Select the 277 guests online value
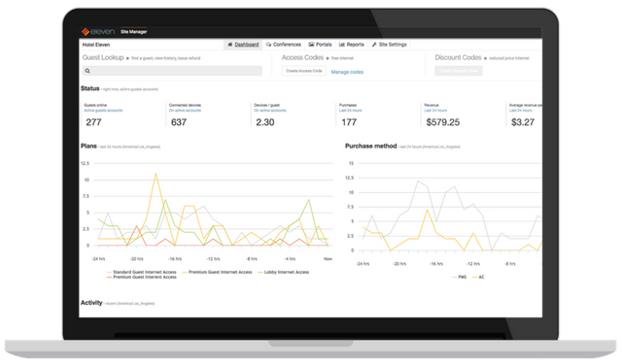The width and height of the screenshot is (622, 364). pyautogui.click(x=93, y=122)
